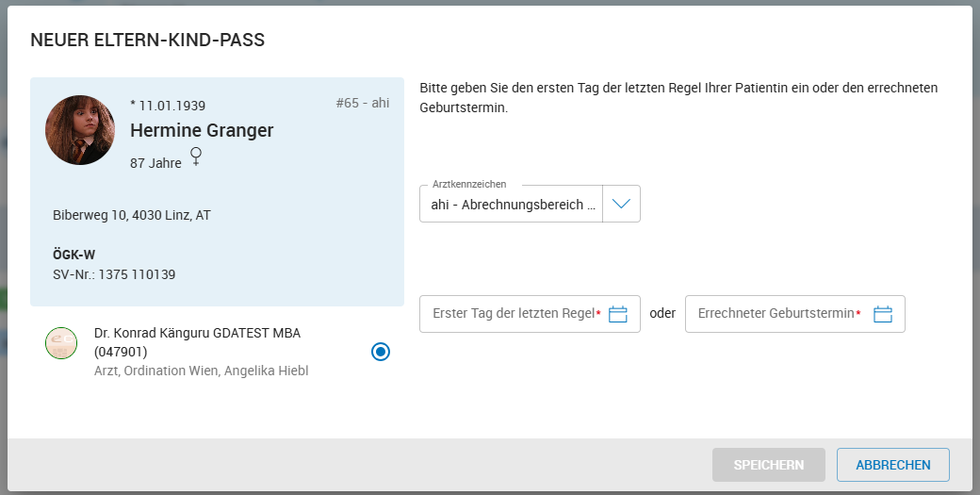Click birth date 11.01.1939

pos(168,105)
